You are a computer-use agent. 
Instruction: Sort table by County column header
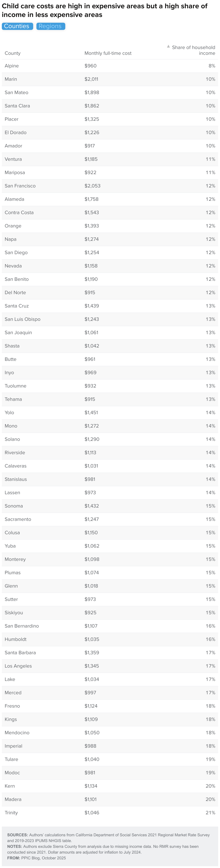click(x=12, y=53)
